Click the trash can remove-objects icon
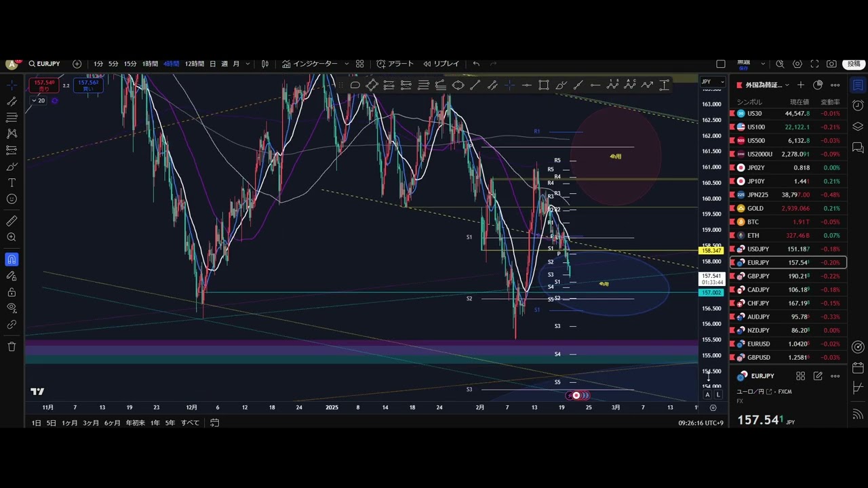This screenshot has height=488, width=868. pyautogui.click(x=12, y=346)
